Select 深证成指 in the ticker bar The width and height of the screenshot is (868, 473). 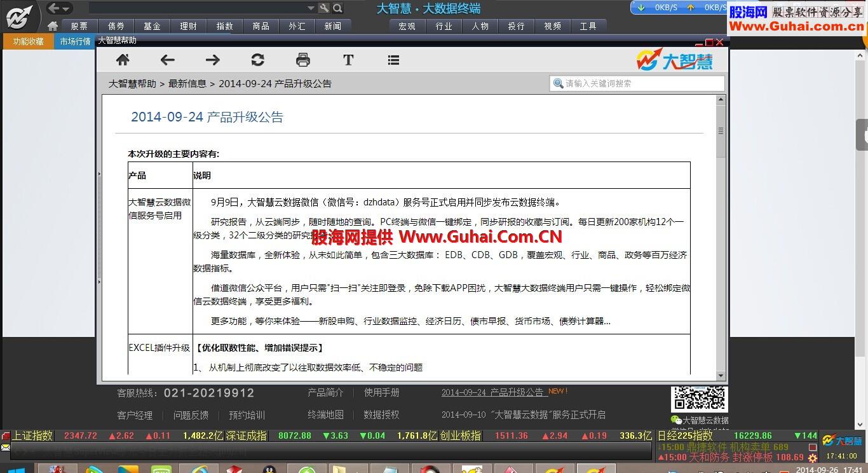tap(247, 435)
